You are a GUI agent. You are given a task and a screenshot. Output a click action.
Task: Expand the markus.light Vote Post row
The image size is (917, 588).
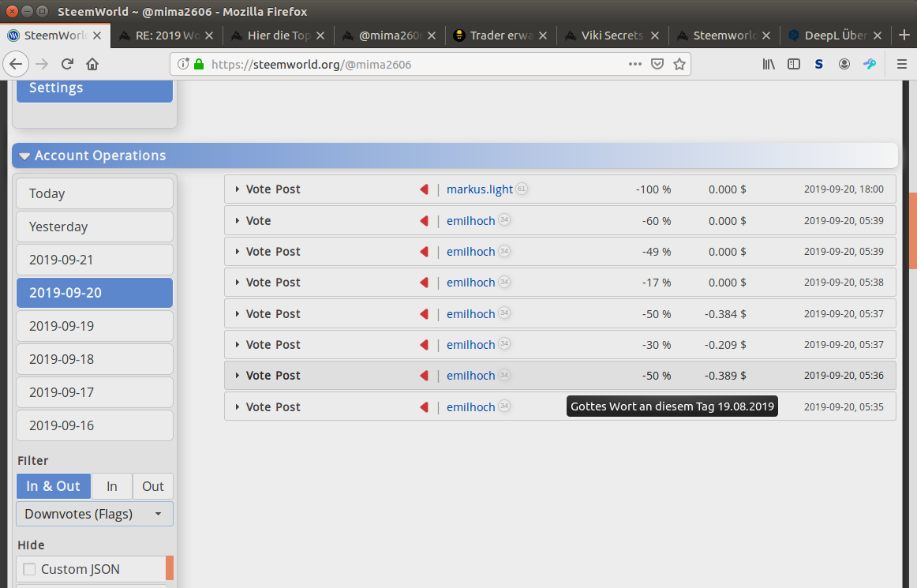tap(238, 189)
